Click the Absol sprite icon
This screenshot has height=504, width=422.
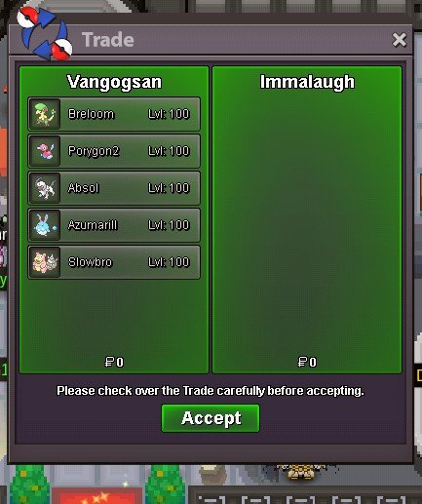pos(45,188)
